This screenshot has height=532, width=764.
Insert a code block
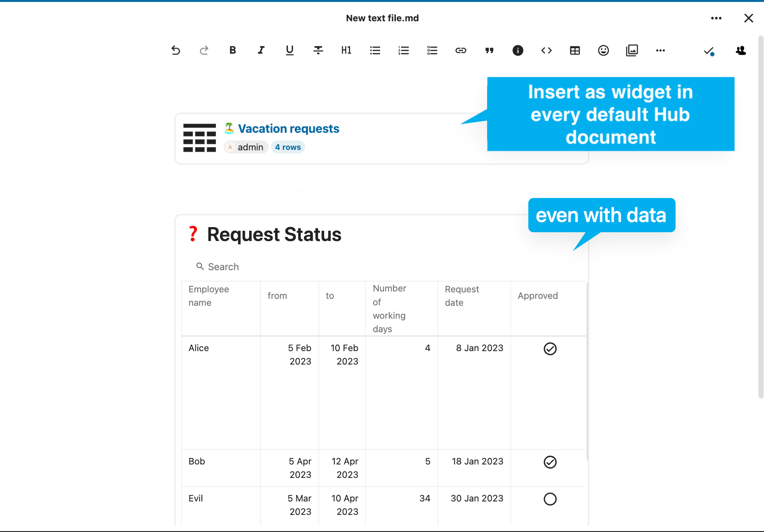(546, 50)
